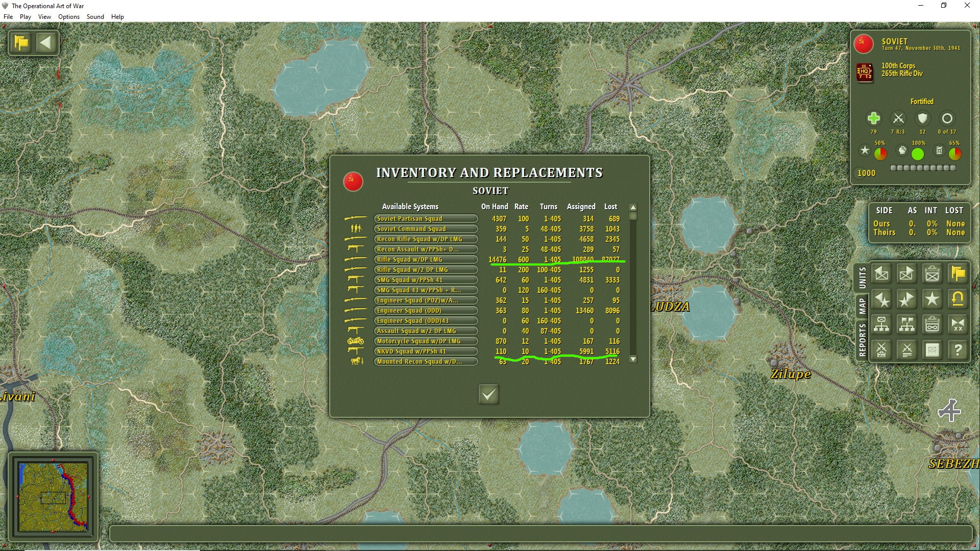Click the plain star formation icon
980x551 pixels.
pyautogui.click(x=932, y=299)
